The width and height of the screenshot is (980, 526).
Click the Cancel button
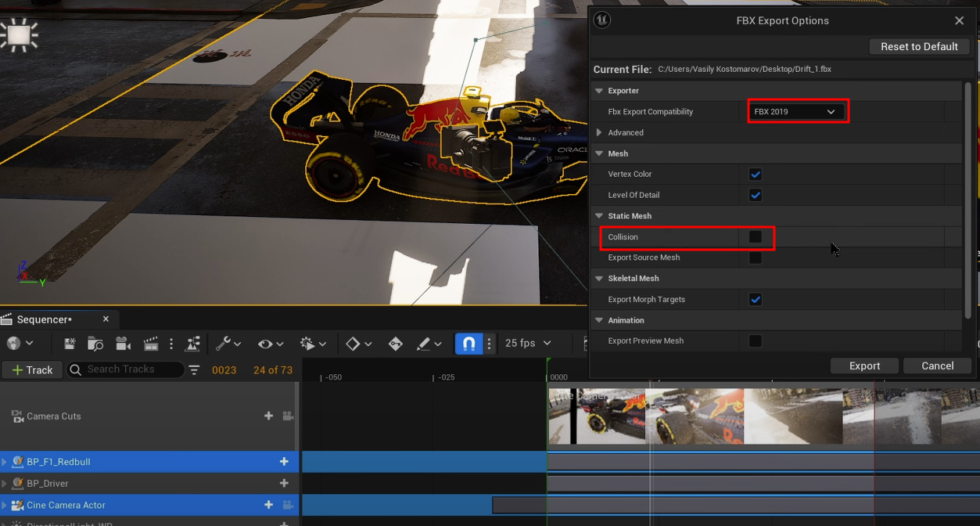pos(937,366)
